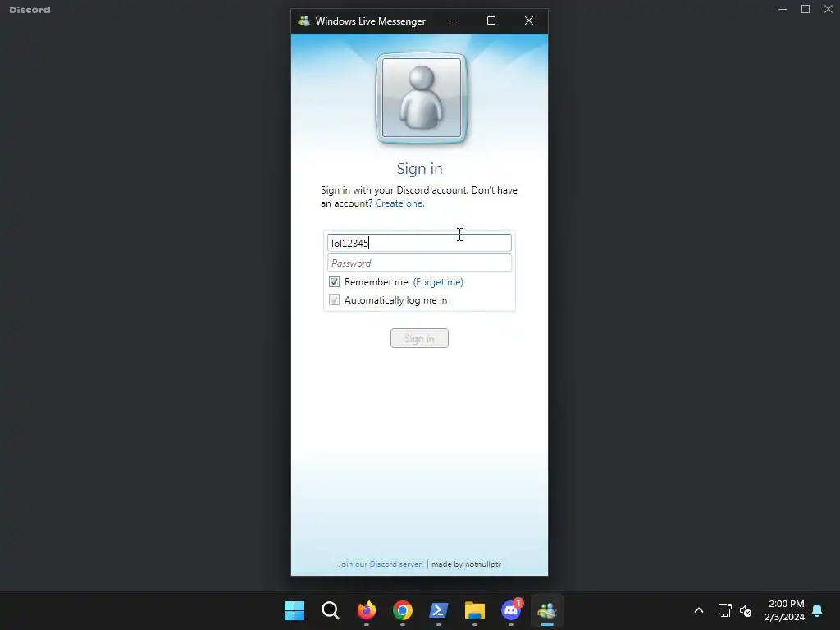
Task: Open the Windows Start menu
Action: click(294, 610)
